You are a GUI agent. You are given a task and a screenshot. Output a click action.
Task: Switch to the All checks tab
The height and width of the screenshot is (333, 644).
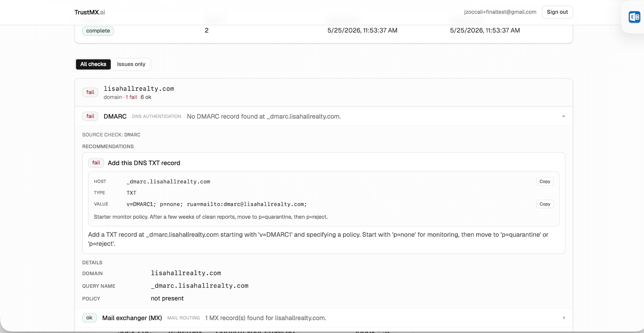93,64
